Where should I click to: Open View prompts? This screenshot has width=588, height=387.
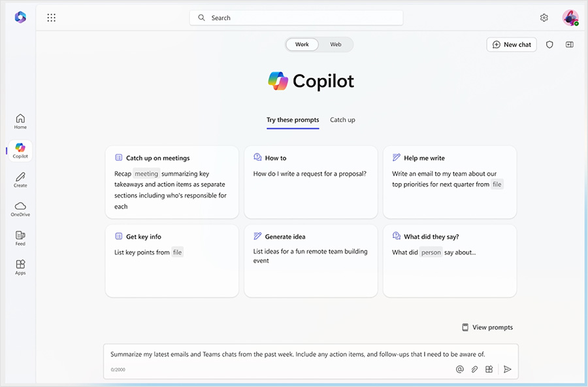tap(487, 328)
